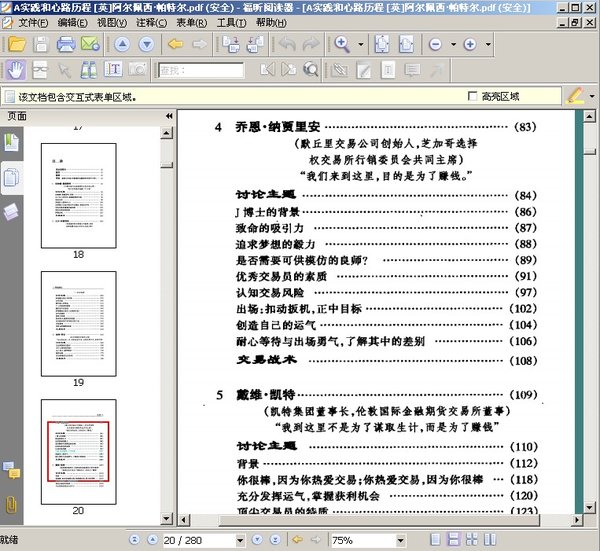The height and width of the screenshot is (551, 600).
Task: Open the 75% zoom level dropdown
Action: coord(400,541)
